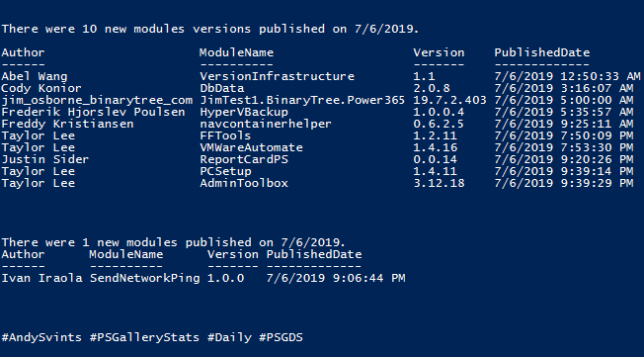Select the DbData module entry
The image size is (644, 357).
pyautogui.click(x=222, y=88)
